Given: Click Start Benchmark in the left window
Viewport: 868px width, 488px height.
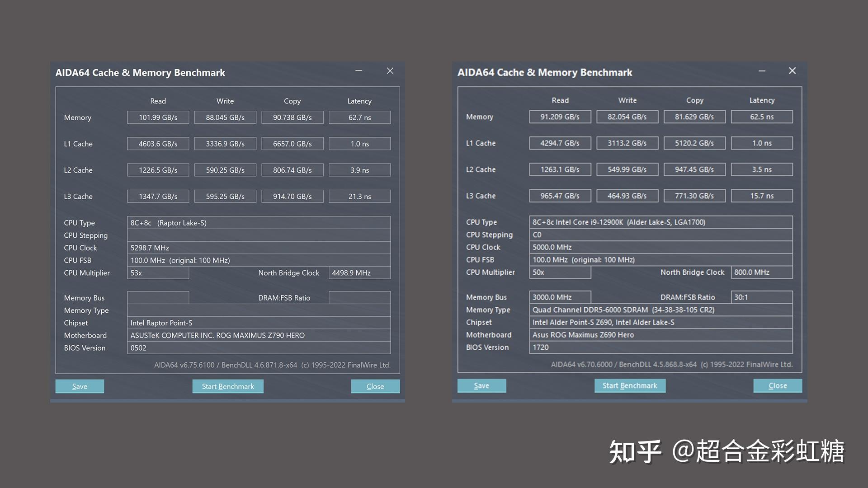Looking at the screenshot, I should tap(227, 386).
